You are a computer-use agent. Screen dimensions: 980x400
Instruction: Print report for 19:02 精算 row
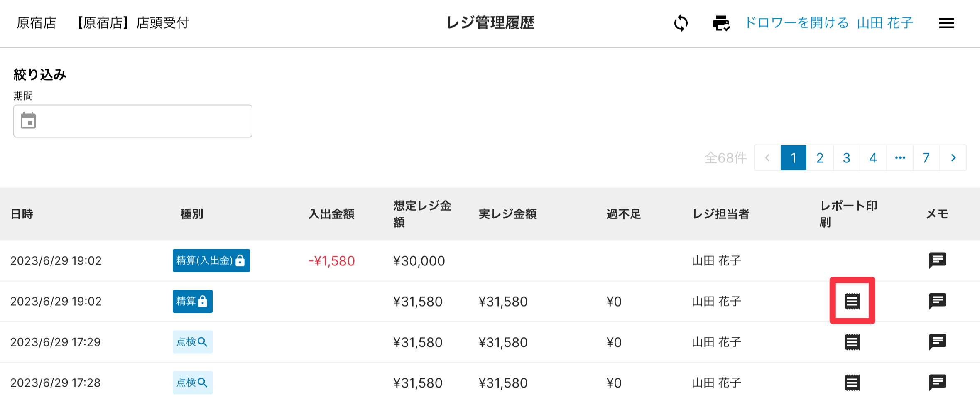coord(852,301)
